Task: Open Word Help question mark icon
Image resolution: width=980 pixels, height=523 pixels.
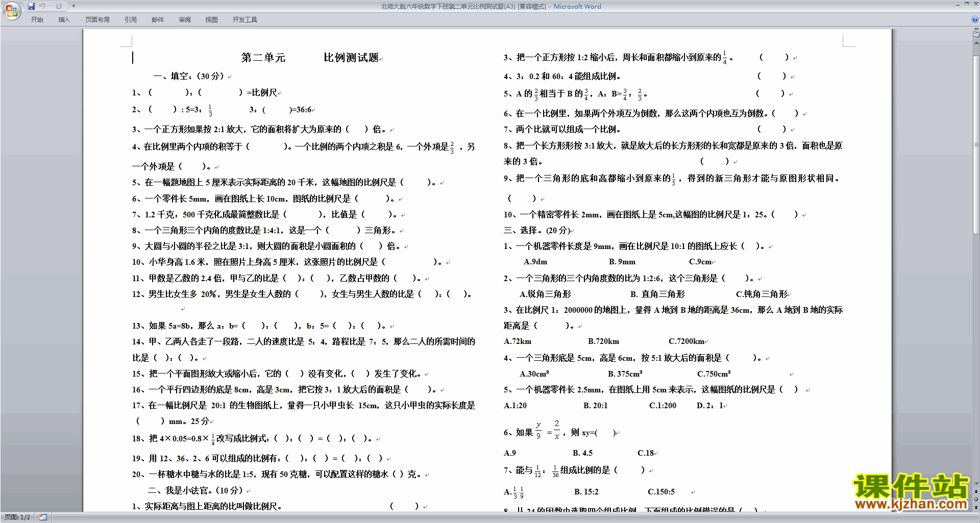Action: pos(975,19)
